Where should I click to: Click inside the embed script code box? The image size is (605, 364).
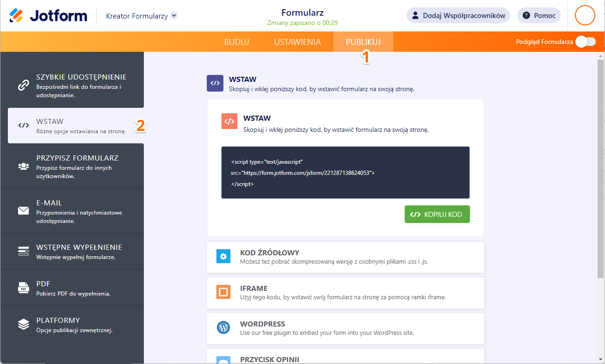[x=346, y=173]
